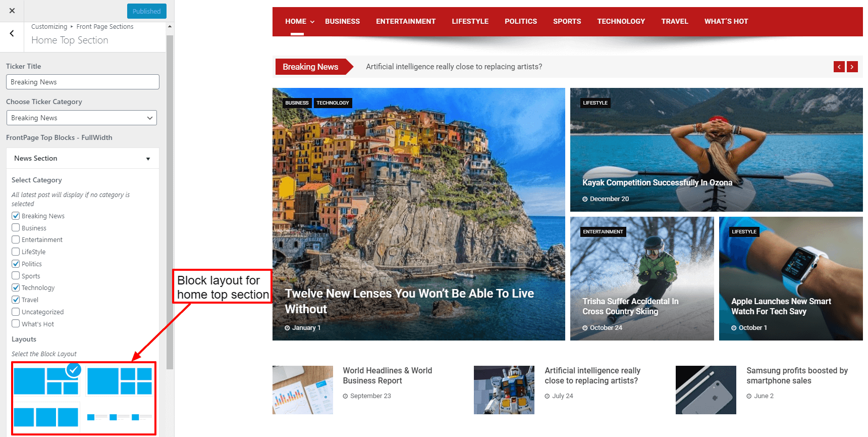Select the small list-style block layout icon
Screen dimensions: 868x437
[120, 417]
